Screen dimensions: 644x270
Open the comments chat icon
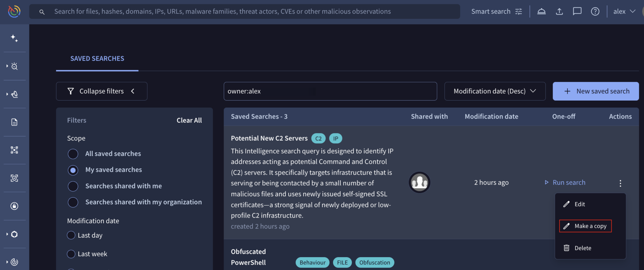(577, 11)
